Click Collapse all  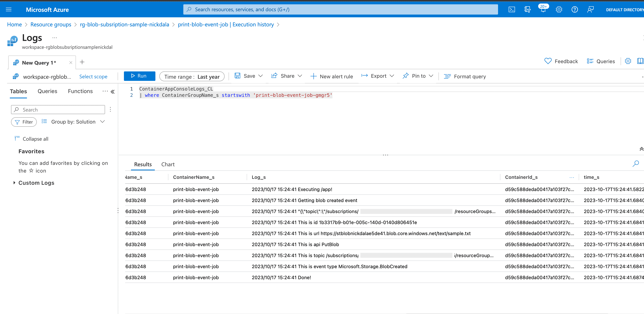pyautogui.click(x=31, y=139)
